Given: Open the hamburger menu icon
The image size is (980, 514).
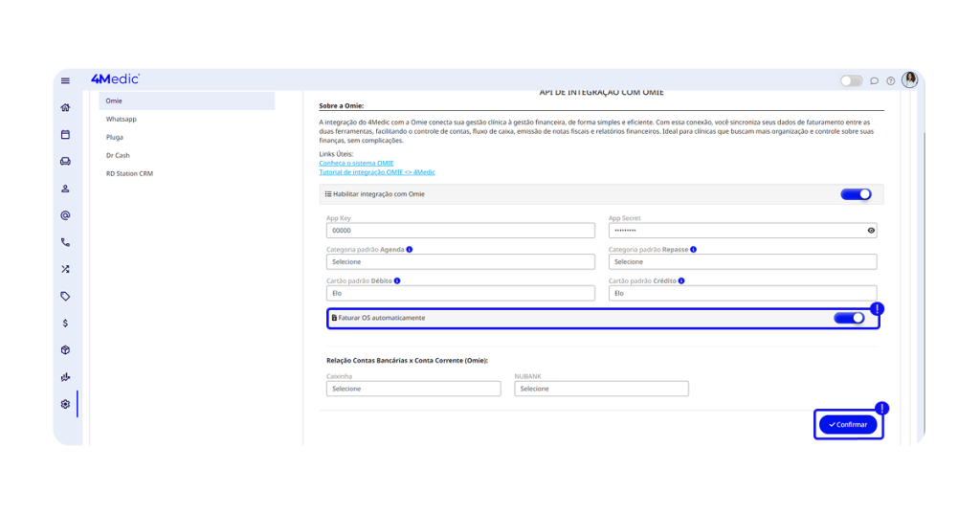Looking at the screenshot, I should 65,80.
